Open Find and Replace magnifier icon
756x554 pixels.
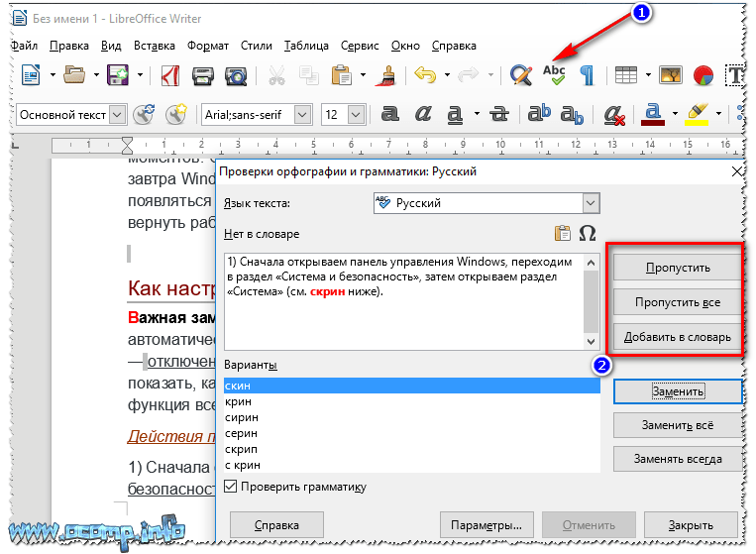pos(520,75)
